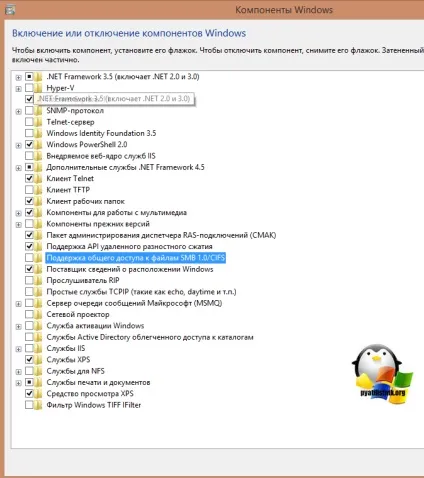
Task: Enable SMB 1.0/CIFS file sharing support checkbox
Action: 29,258
